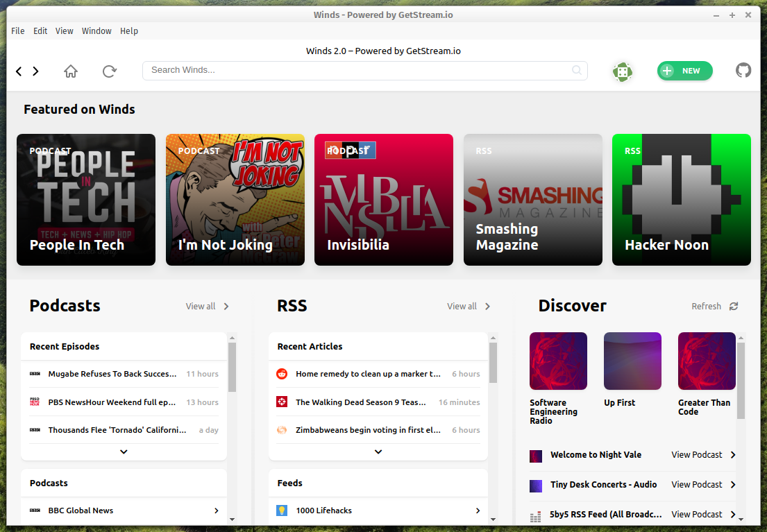Image resolution: width=767 pixels, height=532 pixels.
Task: Click View Podcast for 5by5 RSS Feed
Action: point(697,515)
